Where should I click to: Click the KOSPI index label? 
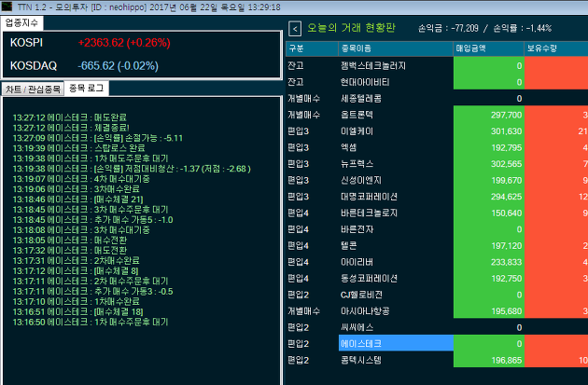click(x=26, y=43)
